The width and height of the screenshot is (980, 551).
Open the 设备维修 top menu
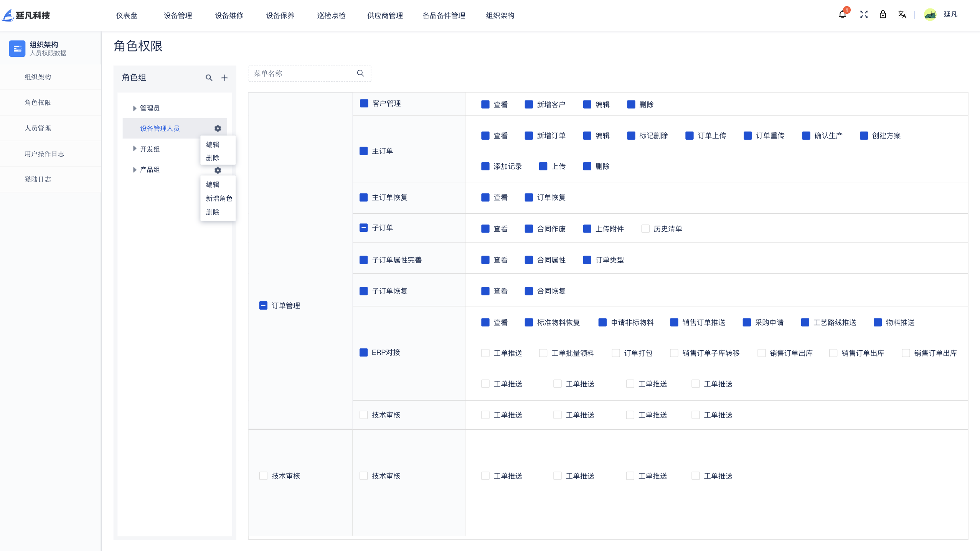coord(229,15)
